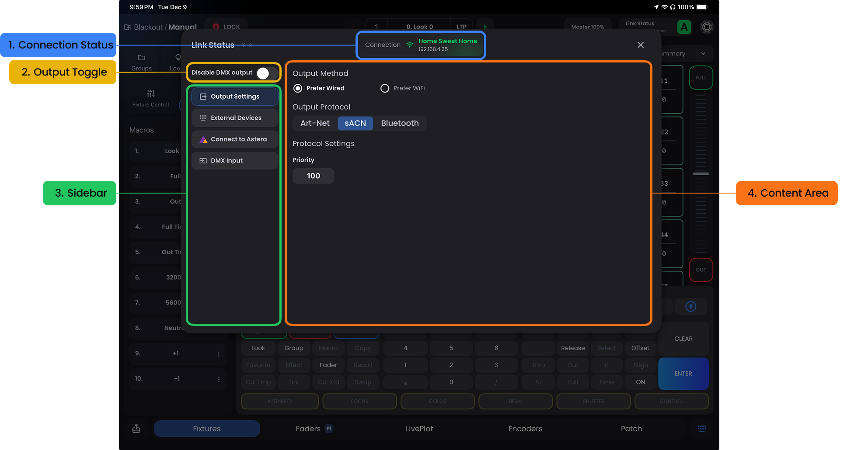
Task: Choose the Art-Net output protocol
Action: point(315,123)
